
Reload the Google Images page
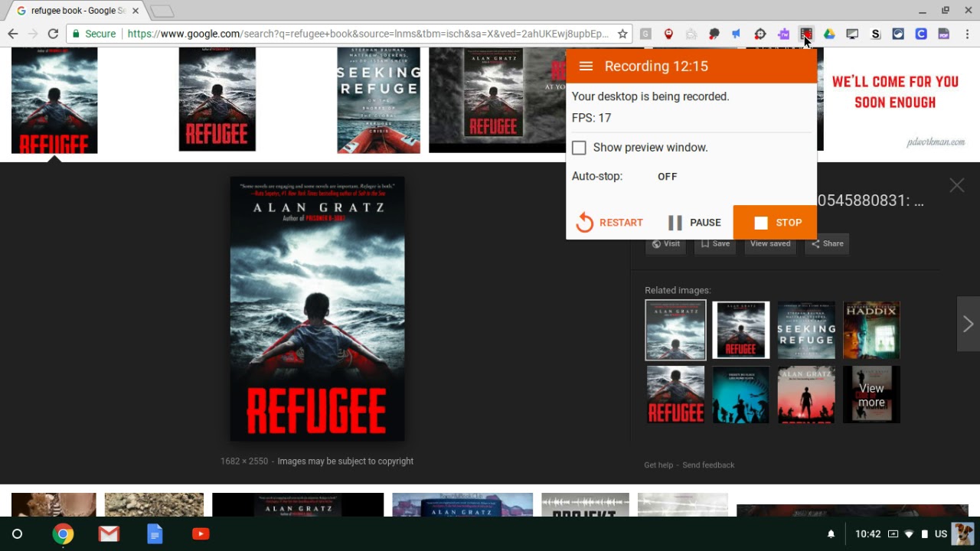click(x=53, y=34)
